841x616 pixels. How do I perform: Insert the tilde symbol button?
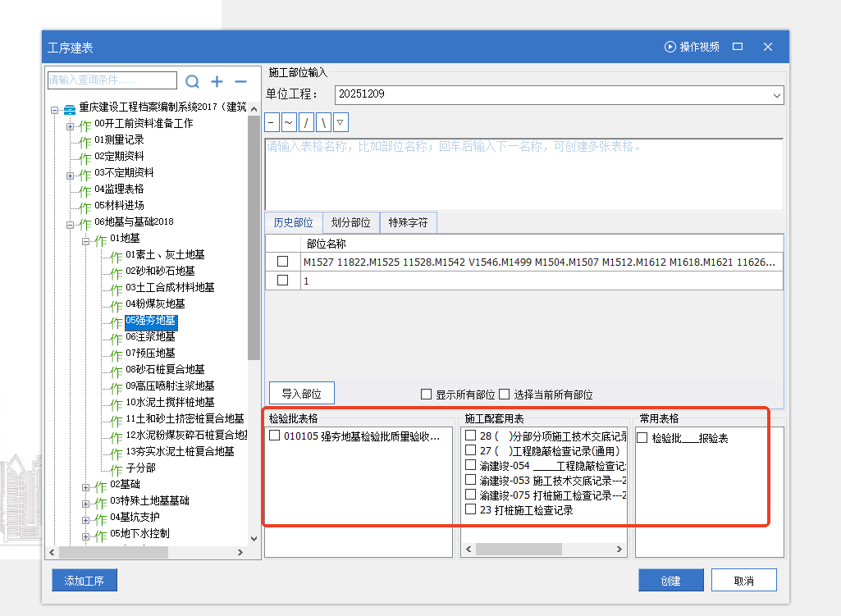(289, 122)
